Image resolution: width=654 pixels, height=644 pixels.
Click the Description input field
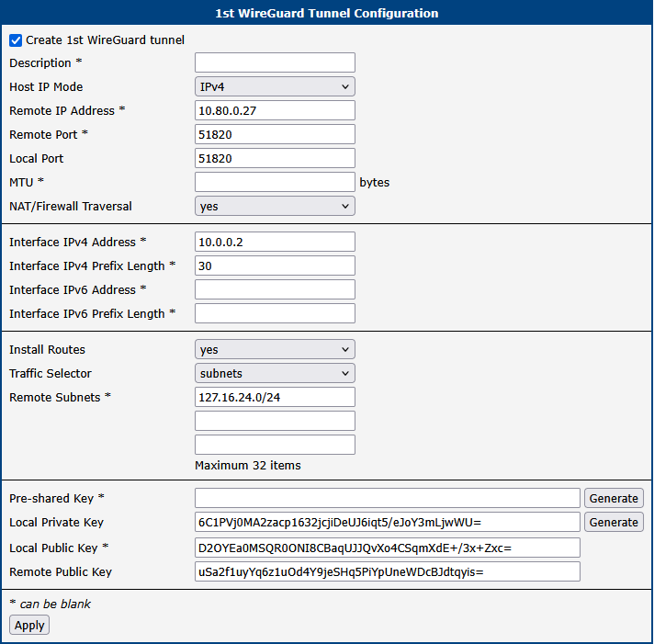click(x=275, y=62)
